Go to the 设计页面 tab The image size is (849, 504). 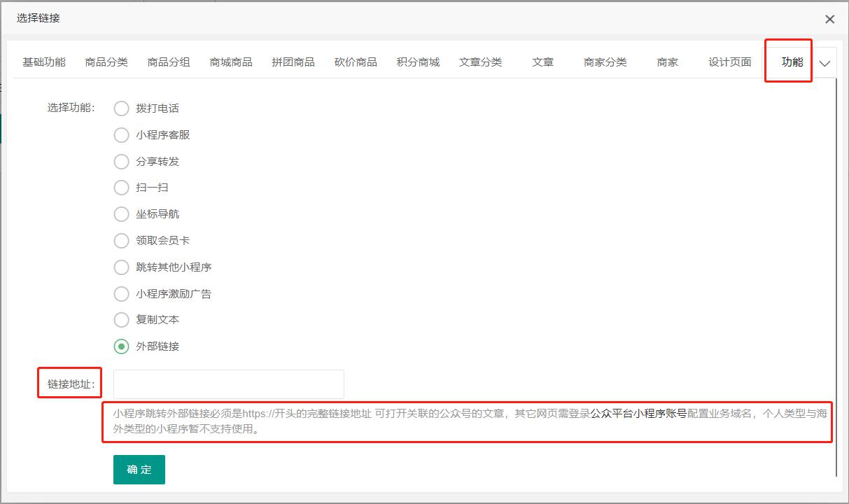(x=729, y=62)
